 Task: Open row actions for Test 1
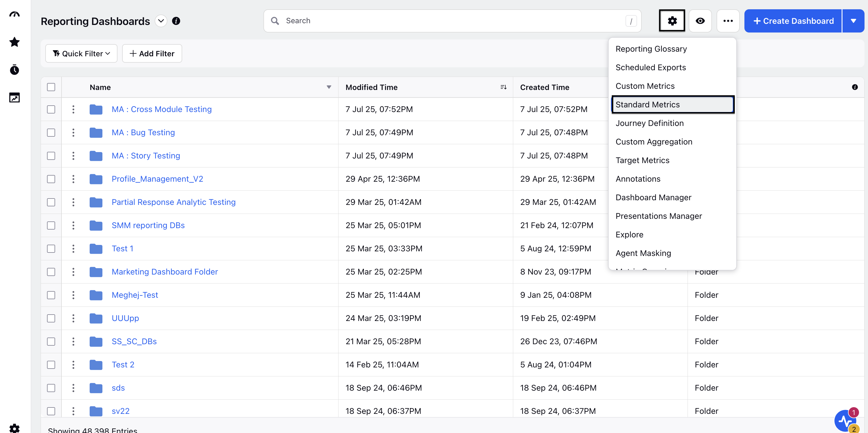pyautogui.click(x=73, y=249)
